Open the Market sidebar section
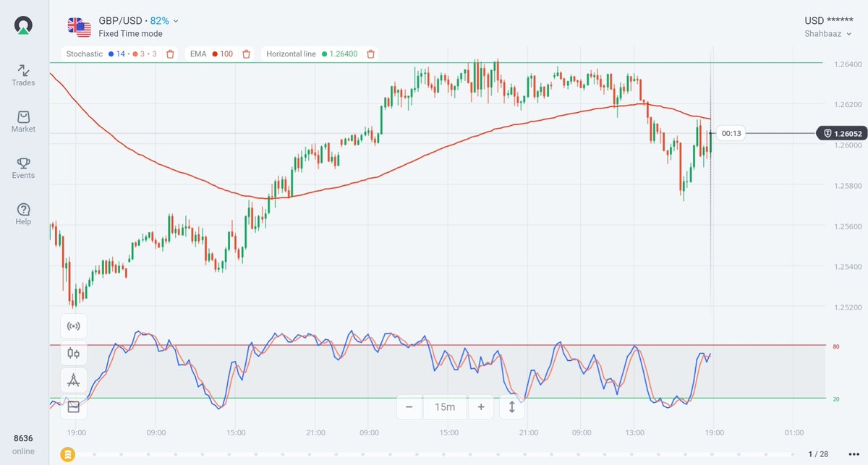 23,121
